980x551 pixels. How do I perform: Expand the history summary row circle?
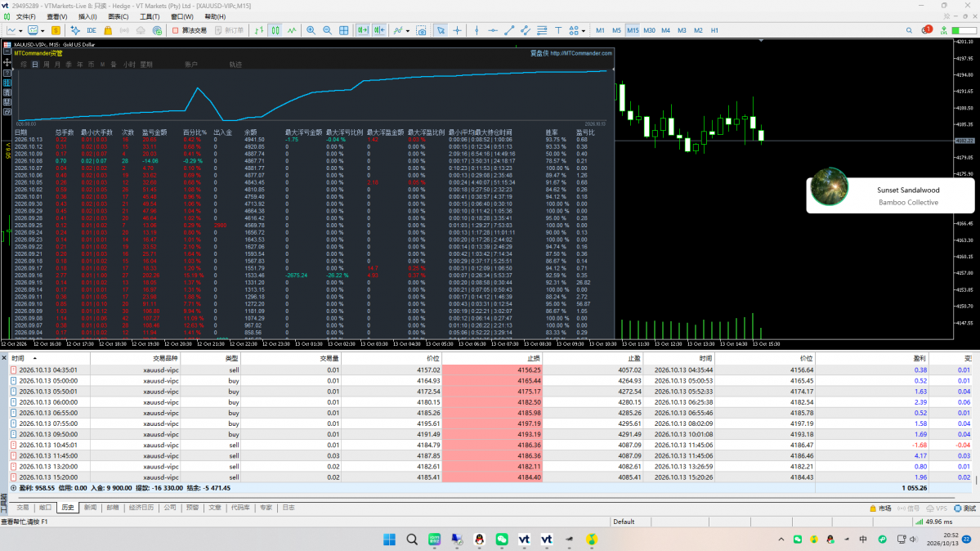coord(13,488)
